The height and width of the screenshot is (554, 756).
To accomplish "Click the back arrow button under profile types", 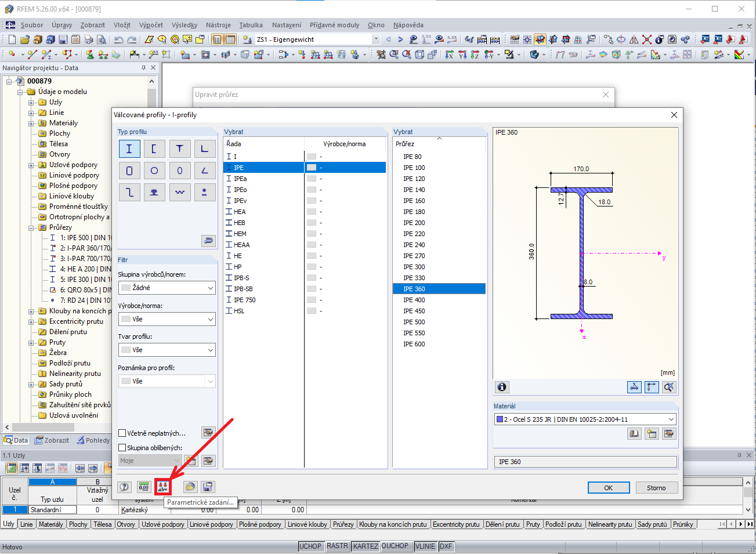I will pos(208,240).
